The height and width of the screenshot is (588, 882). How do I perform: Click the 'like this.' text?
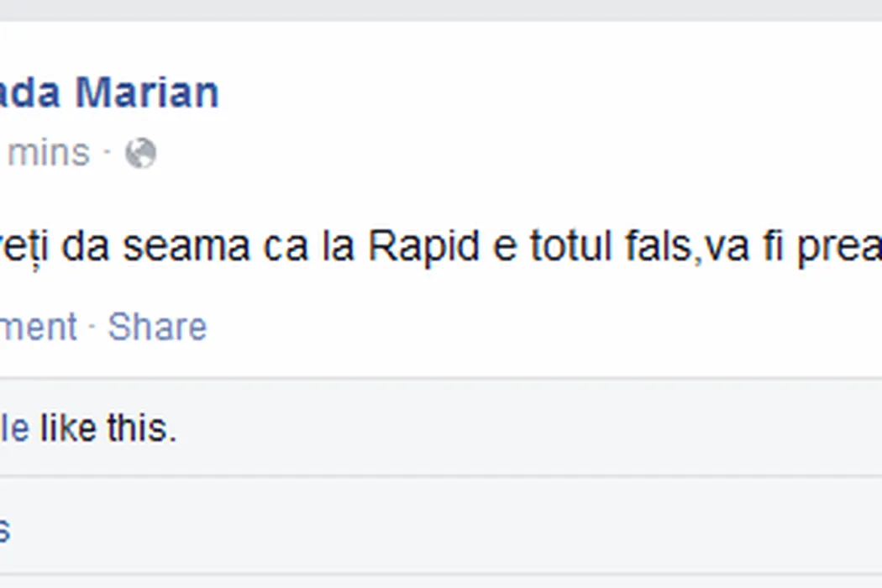[108, 428]
